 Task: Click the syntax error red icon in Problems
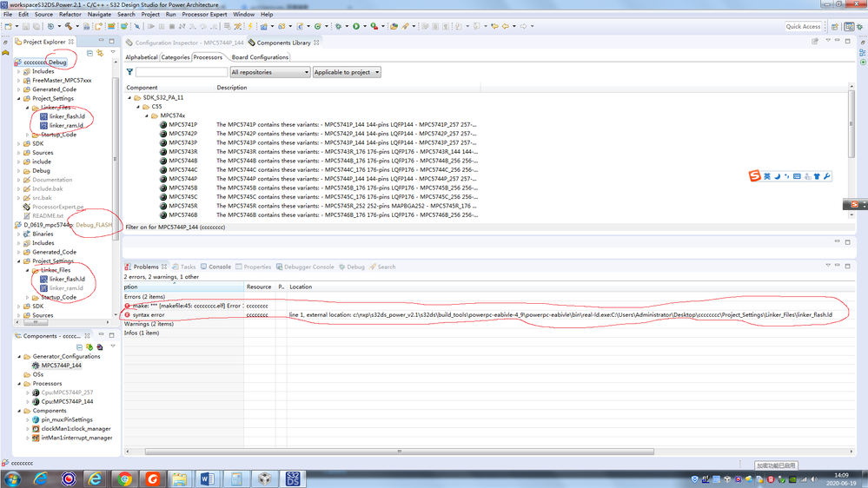pos(128,315)
